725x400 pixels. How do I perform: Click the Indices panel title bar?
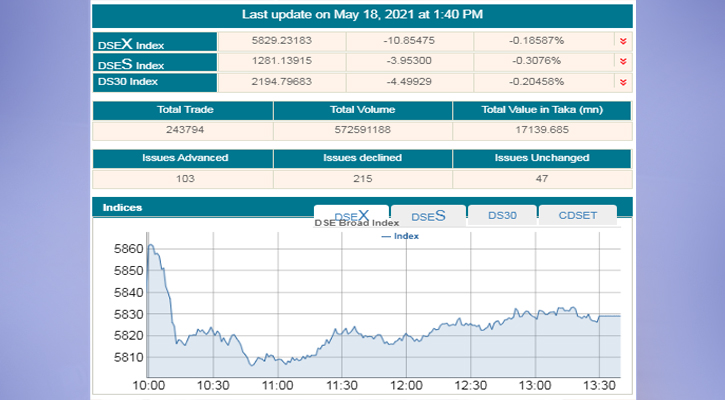(x=200, y=208)
